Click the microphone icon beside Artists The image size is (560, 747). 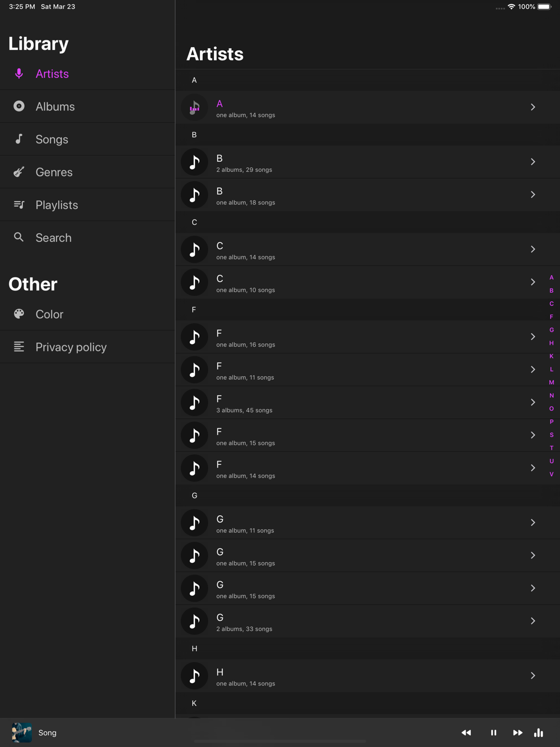(x=19, y=73)
